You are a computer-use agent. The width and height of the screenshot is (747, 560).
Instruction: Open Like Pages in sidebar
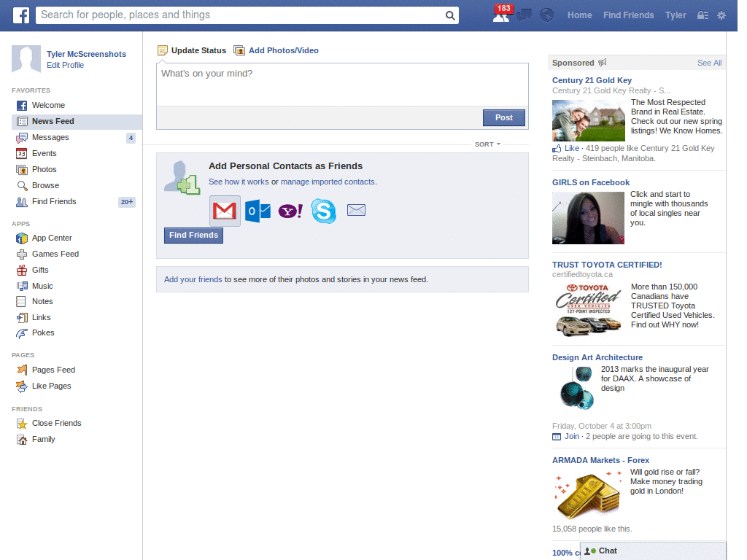(x=52, y=386)
